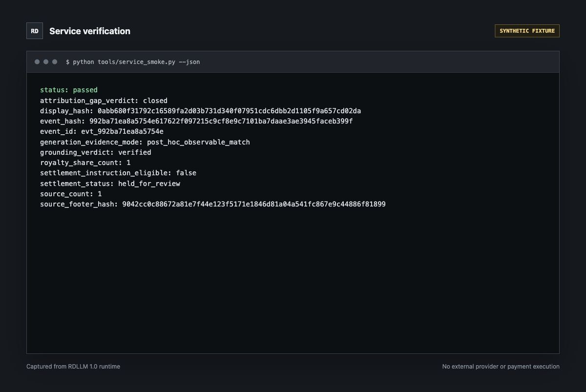Click the middle terminal window dot
Image resolution: width=586 pixels, height=392 pixels.
coord(46,62)
